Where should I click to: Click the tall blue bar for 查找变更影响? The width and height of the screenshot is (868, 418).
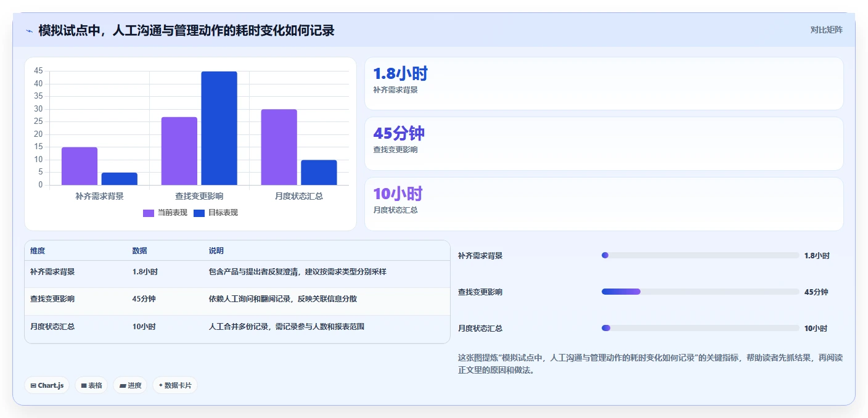219,128
